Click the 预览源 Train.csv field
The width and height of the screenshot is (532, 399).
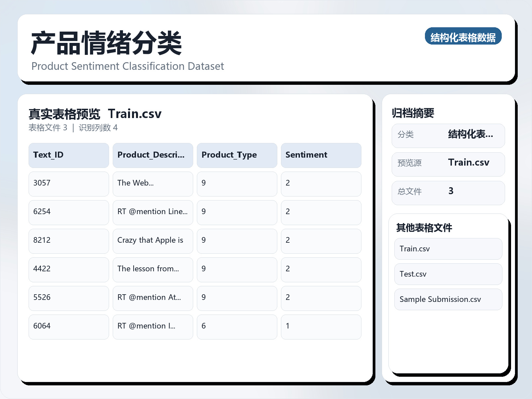pyautogui.click(x=469, y=163)
